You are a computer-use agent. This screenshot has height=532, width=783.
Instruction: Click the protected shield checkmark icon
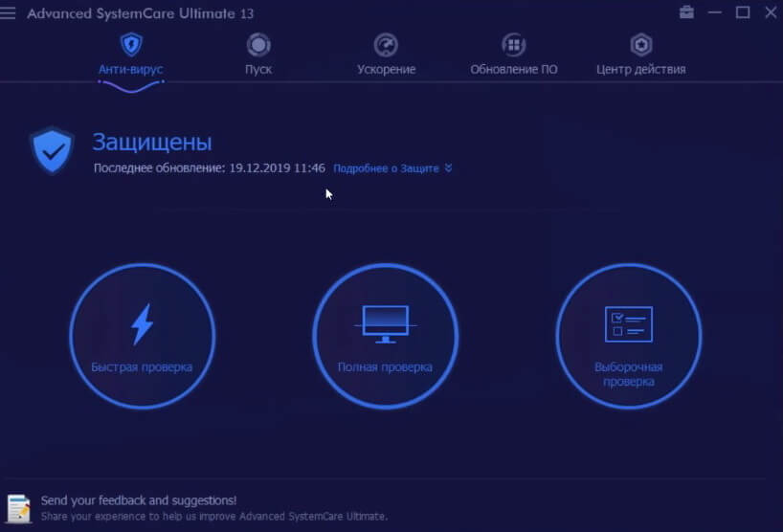coord(52,151)
